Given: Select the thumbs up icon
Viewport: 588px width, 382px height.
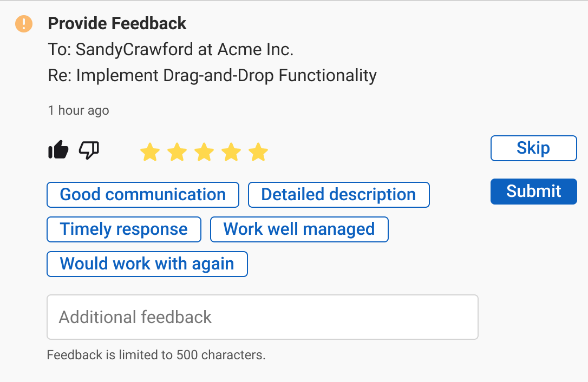Looking at the screenshot, I should pyautogui.click(x=58, y=149).
